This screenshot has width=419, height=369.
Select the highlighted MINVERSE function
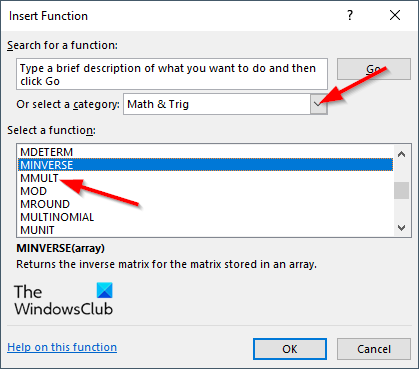click(x=205, y=165)
